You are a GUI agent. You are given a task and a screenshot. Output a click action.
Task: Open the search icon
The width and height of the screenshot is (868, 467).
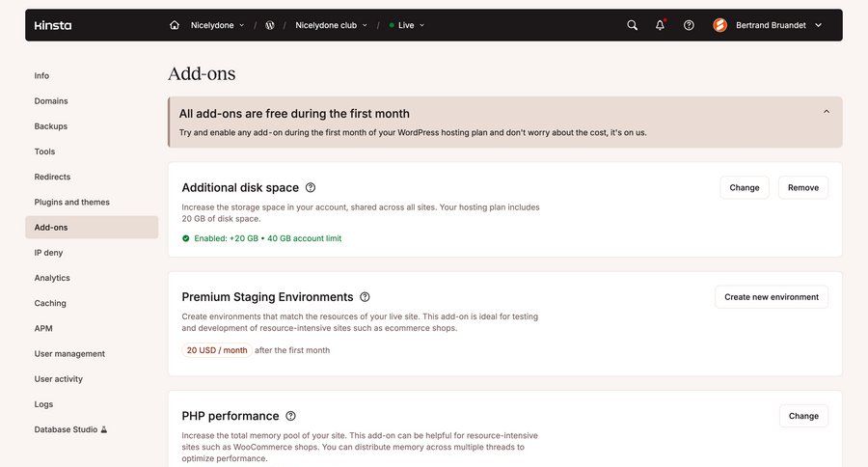point(632,25)
